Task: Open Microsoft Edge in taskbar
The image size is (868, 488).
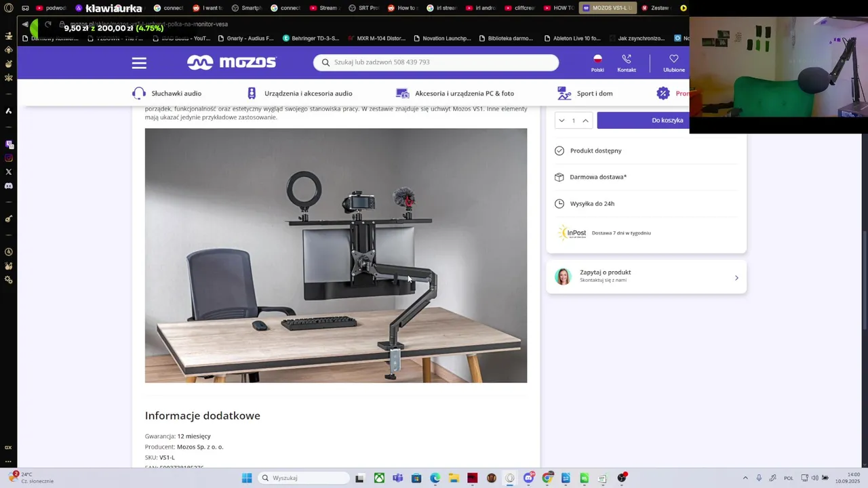Action: [x=435, y=478]
